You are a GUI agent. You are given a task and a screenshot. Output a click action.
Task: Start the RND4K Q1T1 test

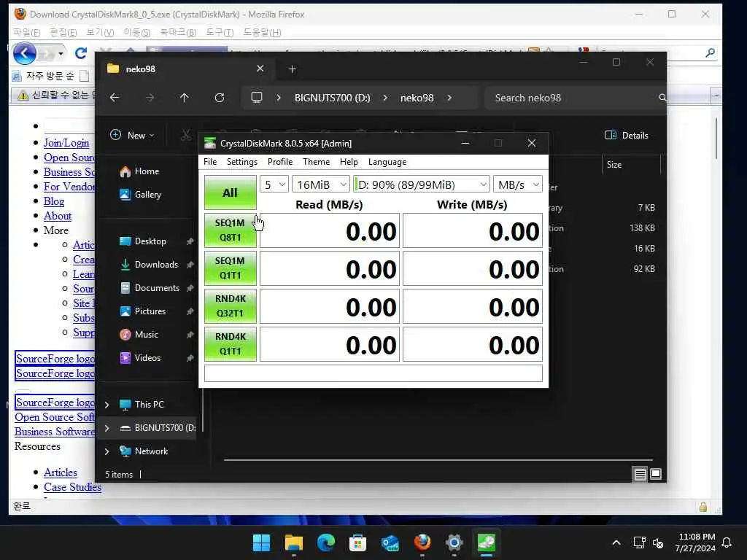[230, 344]
